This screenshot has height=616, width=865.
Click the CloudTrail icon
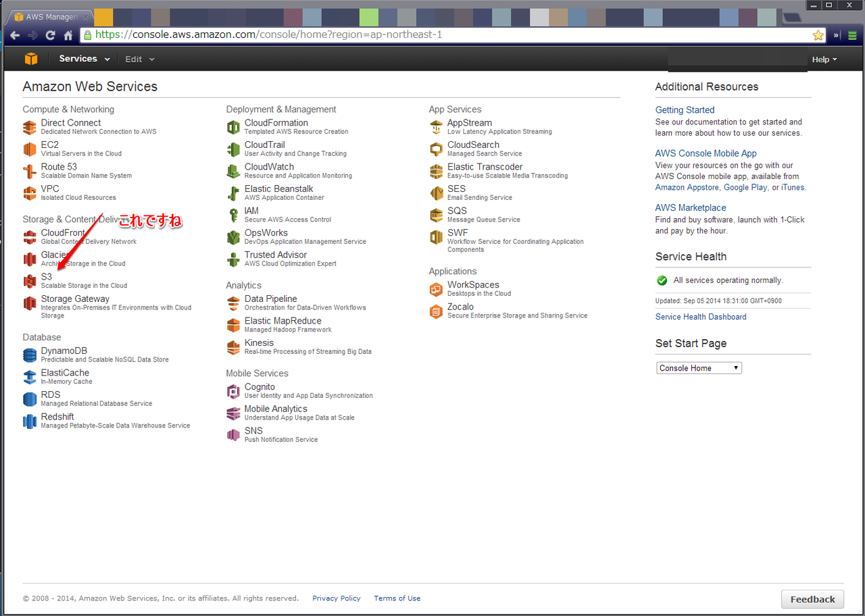click(x=233, y=149)
